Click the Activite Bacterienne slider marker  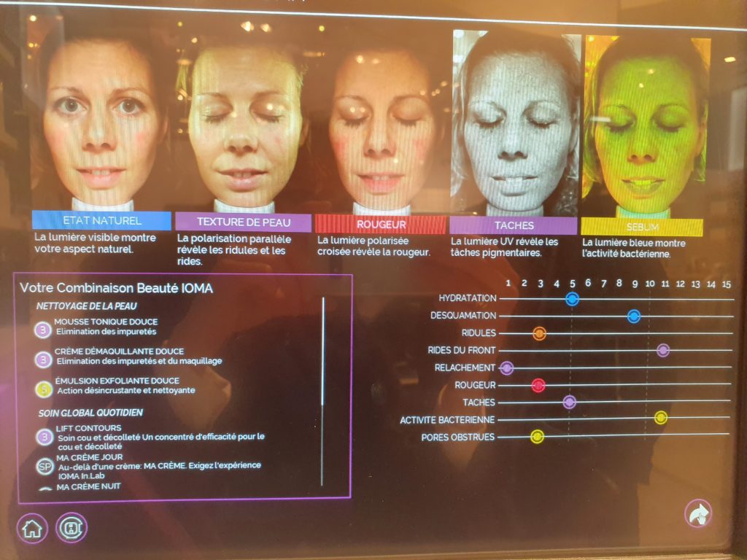coord(660,418)
